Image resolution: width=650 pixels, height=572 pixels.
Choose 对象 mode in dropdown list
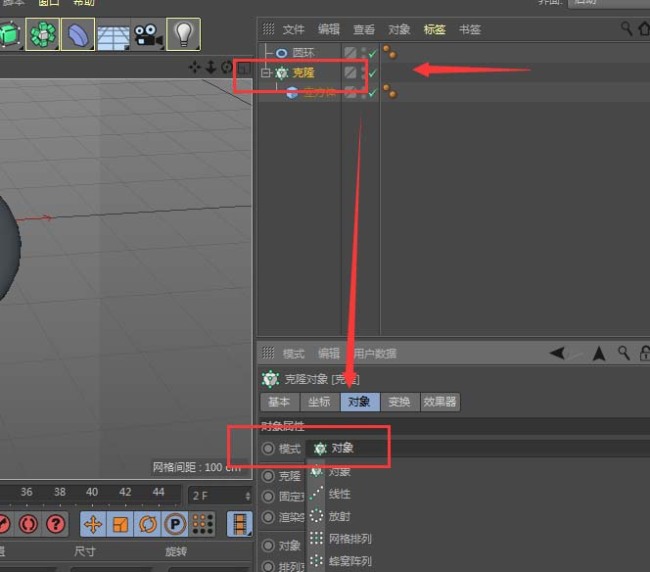click(340, 472)
